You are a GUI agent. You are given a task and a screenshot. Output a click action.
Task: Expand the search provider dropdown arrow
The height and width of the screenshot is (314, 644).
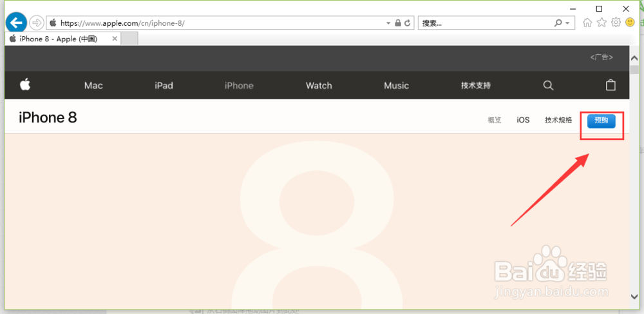pos(567,23)
